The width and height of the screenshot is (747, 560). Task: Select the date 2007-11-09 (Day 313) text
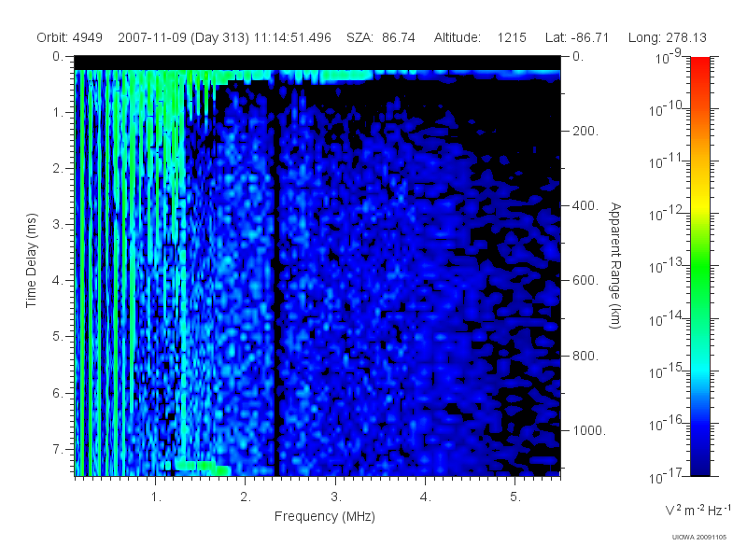[183, 37]
